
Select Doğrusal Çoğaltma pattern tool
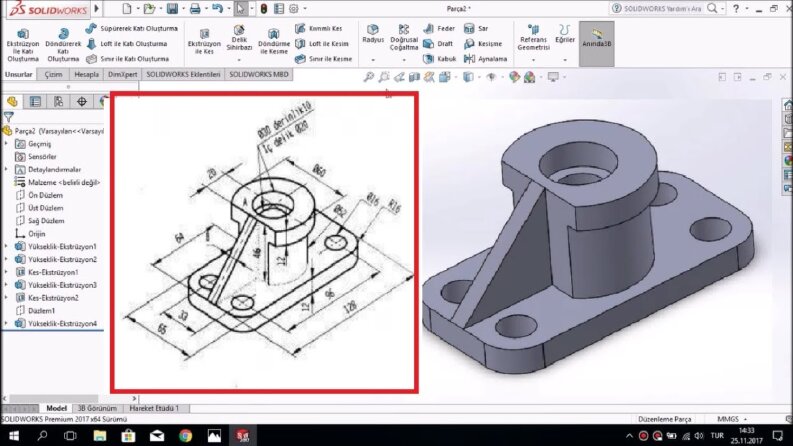(404, 38)
